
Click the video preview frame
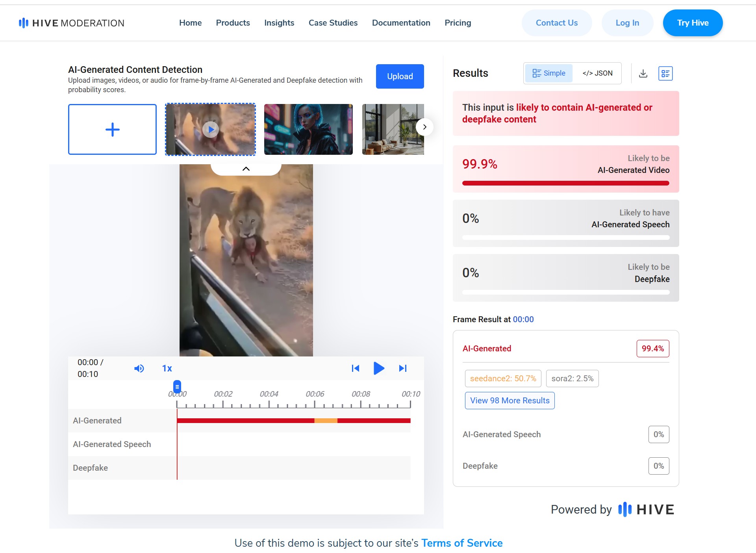point(246,260)
